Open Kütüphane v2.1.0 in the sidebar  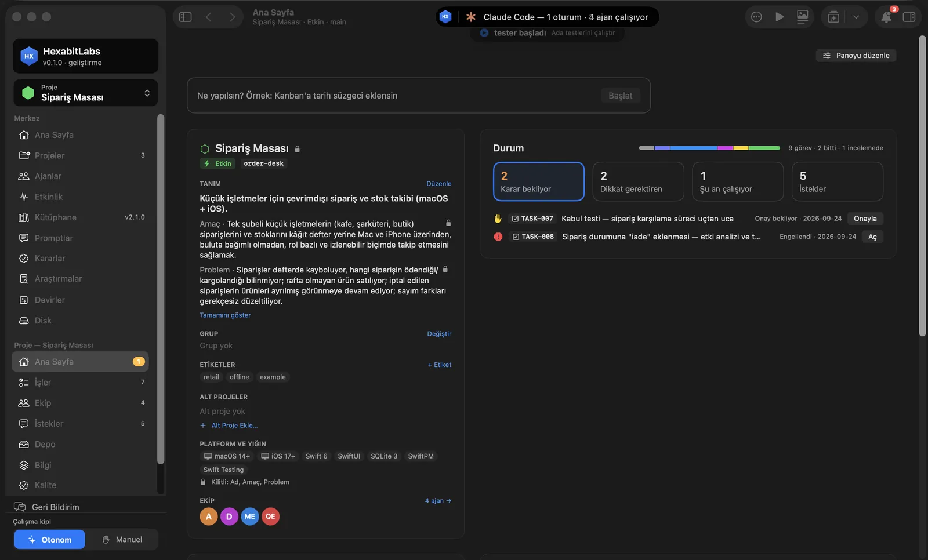(x=80, y=217)
